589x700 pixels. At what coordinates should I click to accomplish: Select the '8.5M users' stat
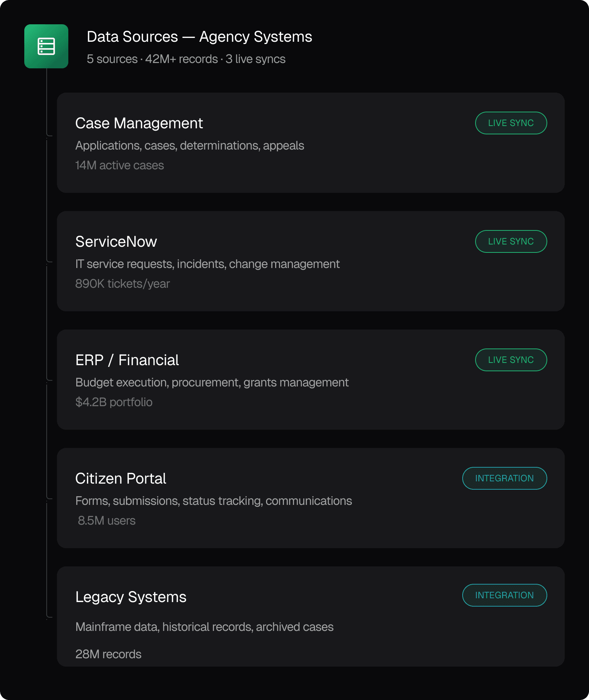click(107, 521)
